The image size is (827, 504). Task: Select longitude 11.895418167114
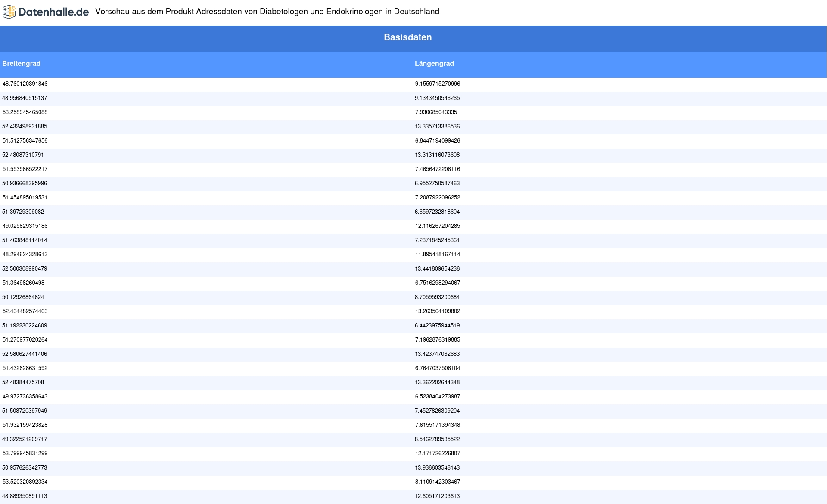point(437,255)
